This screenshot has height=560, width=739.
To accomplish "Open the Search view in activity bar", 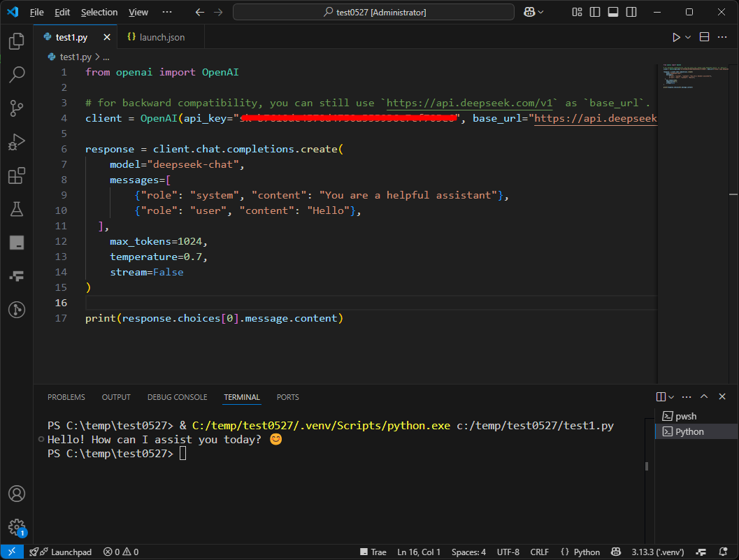I will [x=17, y=75].
